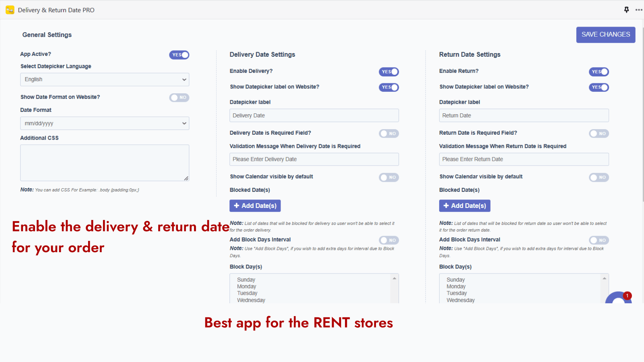Click the Delivery Date datepicker label field

point(314,115)
